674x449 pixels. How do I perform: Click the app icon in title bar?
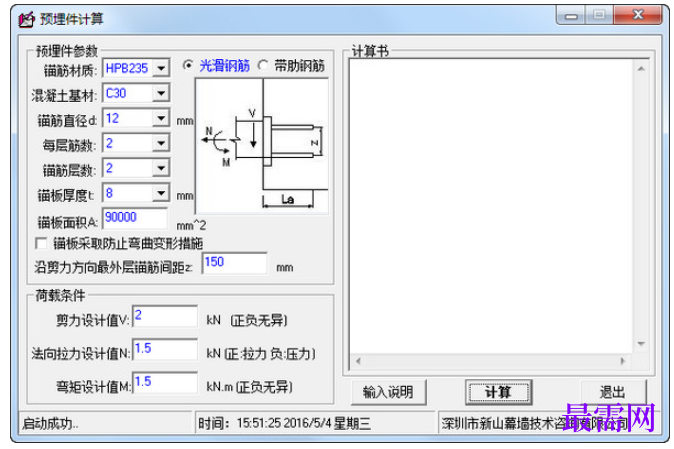point(26,19)
